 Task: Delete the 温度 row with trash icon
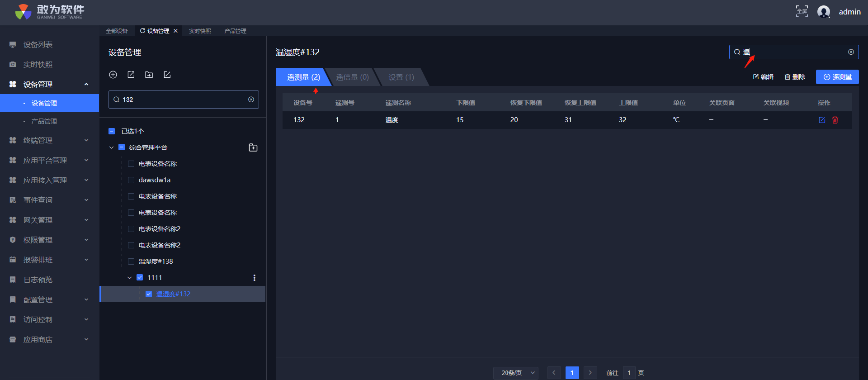835,120
